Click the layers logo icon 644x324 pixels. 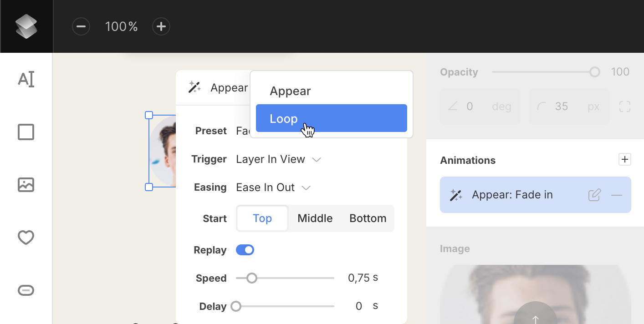tap(26, 26)
